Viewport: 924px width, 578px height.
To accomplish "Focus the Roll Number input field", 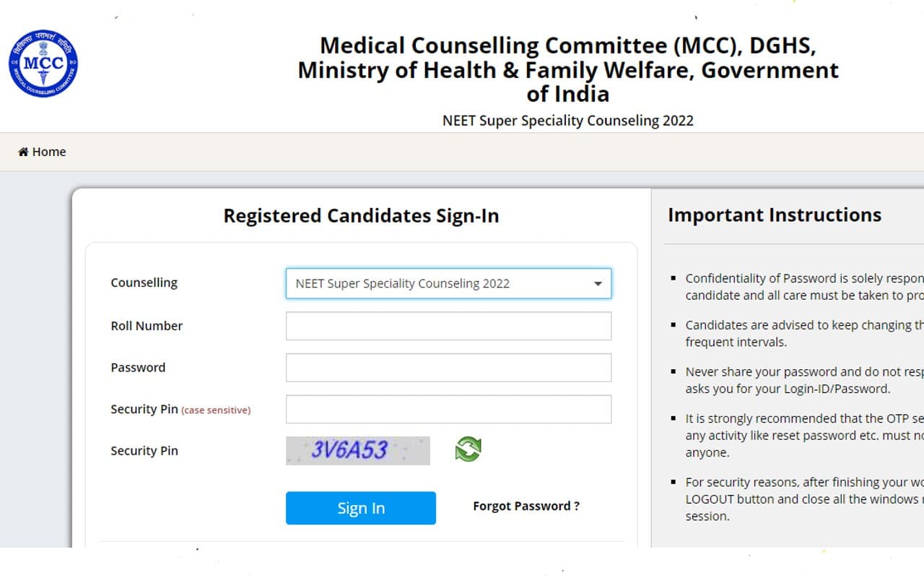I will pyautogui.click(x=448, y=326).
